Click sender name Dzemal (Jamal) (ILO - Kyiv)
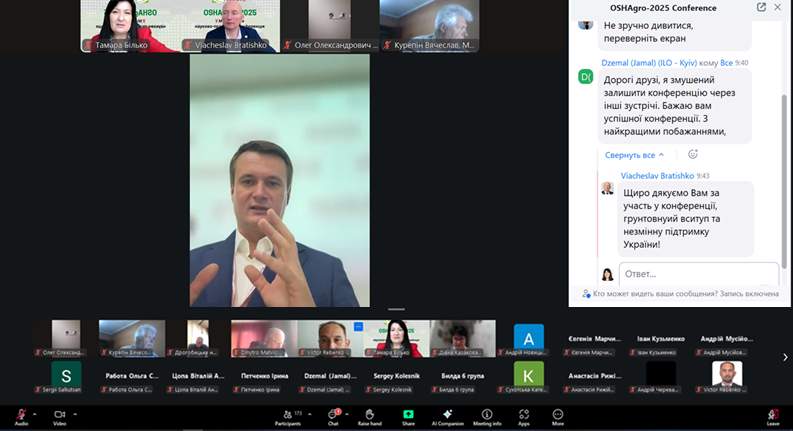This screenshot has width=793, height=431. pyautogui.click(x=649, y=63)
